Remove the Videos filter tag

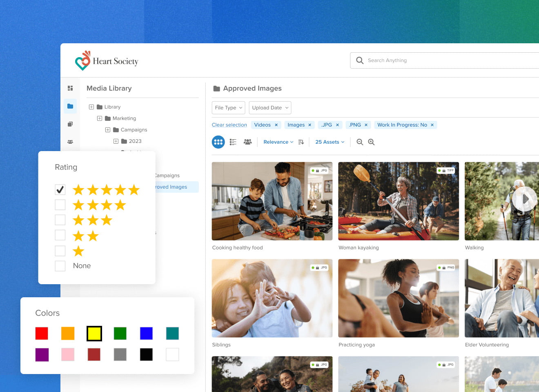coord(276,125)
